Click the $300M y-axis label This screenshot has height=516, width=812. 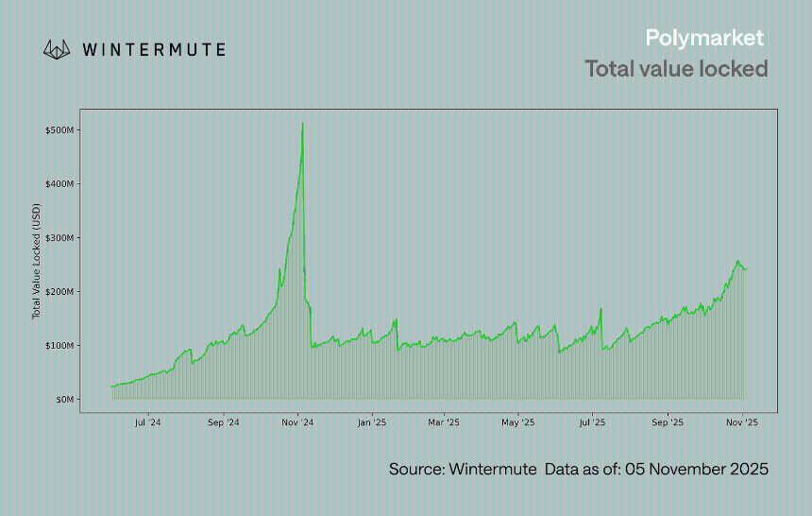59,238
